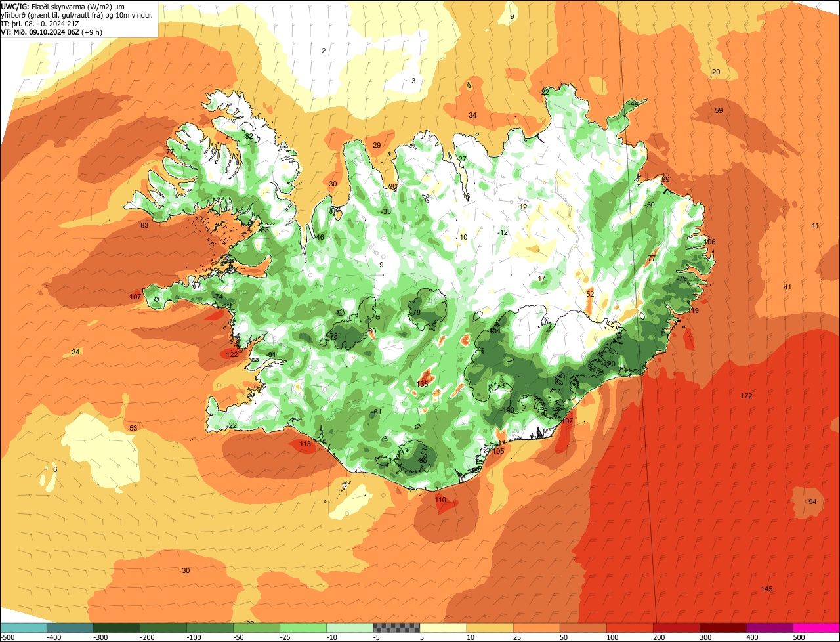This screenshot has width=840, height=642.
Task: Click the flux value 172 over the sea
Action: pyautogui.click(x=746, y=396)
